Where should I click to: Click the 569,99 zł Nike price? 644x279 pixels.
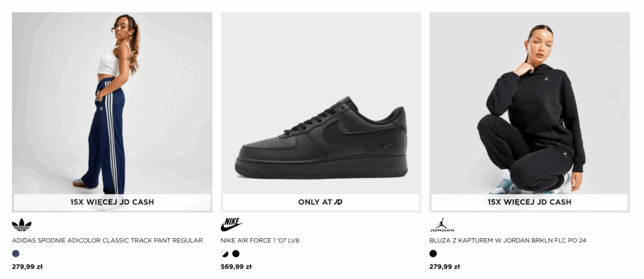236,266
